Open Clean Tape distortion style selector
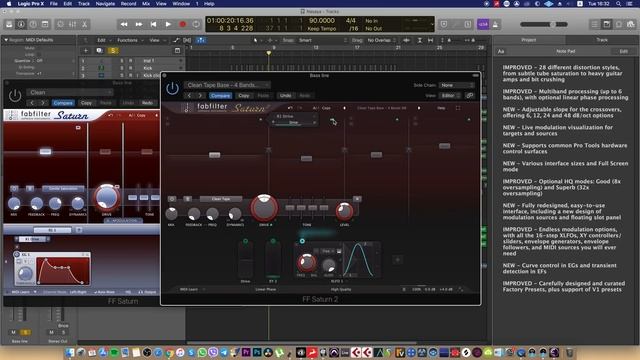Viewport: 640px width, 360px height. pyautogui.click(x=221, y=199)
